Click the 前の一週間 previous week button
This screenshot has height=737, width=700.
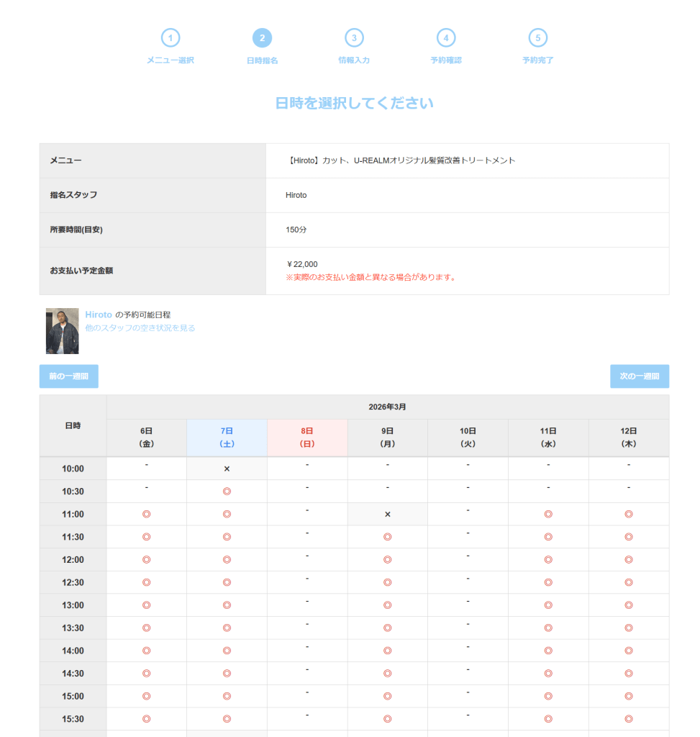(69, 376)
